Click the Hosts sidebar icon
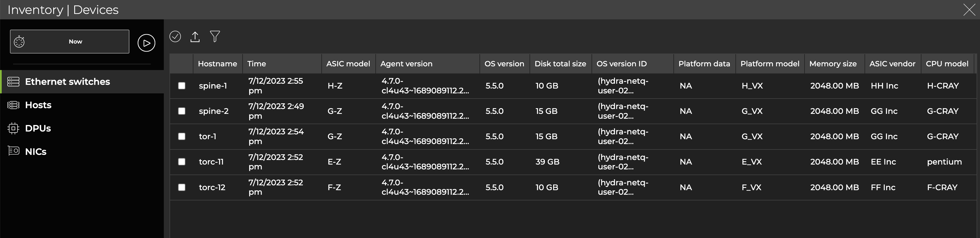 point(13,105)
